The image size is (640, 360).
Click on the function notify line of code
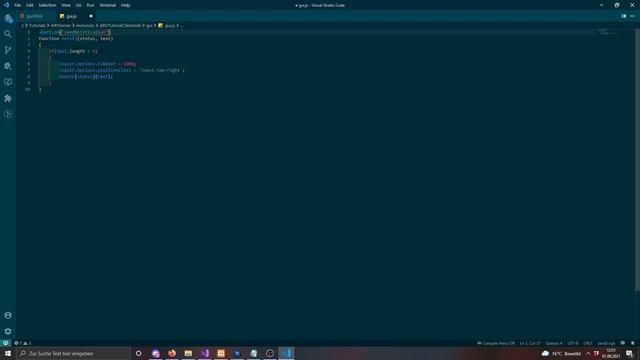click(76, 38)
